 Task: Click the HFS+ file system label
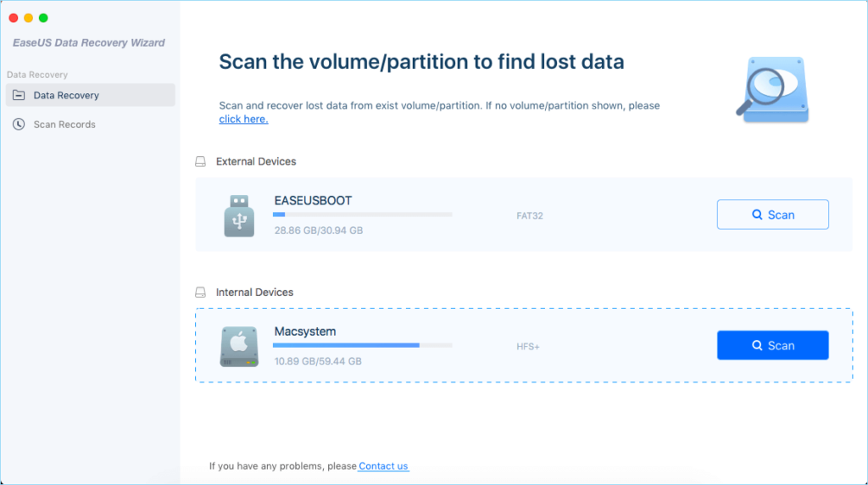click(x=528, y=346)
